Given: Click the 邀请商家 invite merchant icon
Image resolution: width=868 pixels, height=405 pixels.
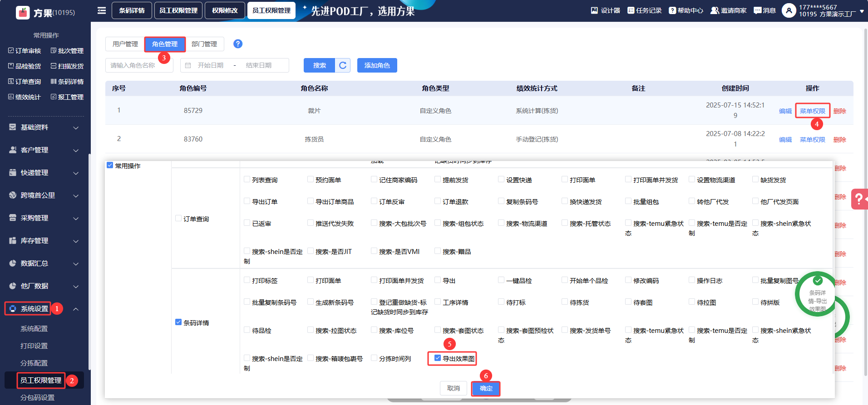Looking at the screenshot, I should coord(715,10).
